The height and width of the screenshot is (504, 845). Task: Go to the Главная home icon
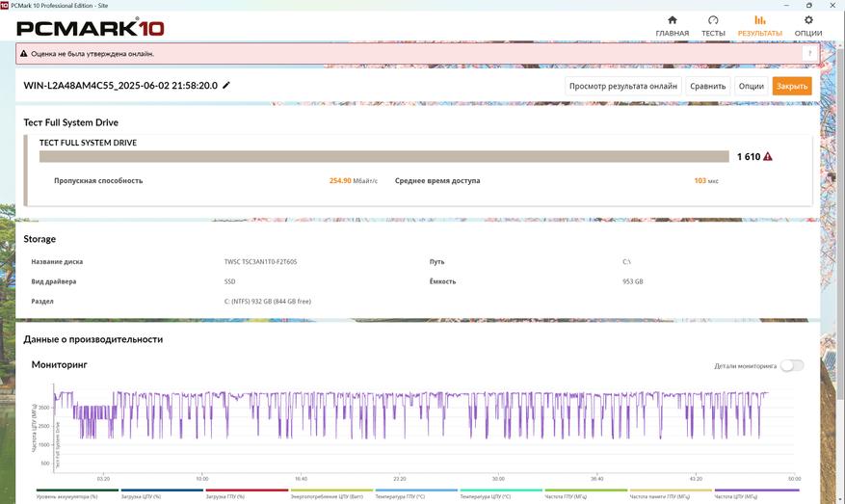(x=672, y=20)
